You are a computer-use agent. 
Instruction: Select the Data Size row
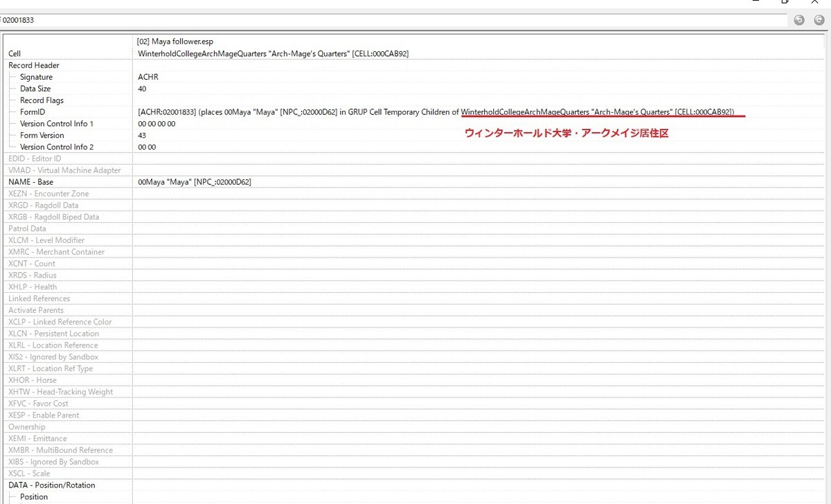tap(35, 89)
